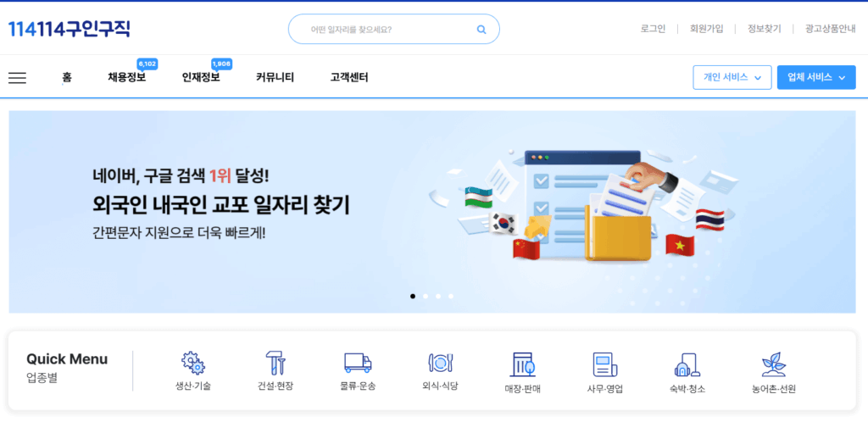Choose the 농어촌·선원 plant icon

(770, 364)
